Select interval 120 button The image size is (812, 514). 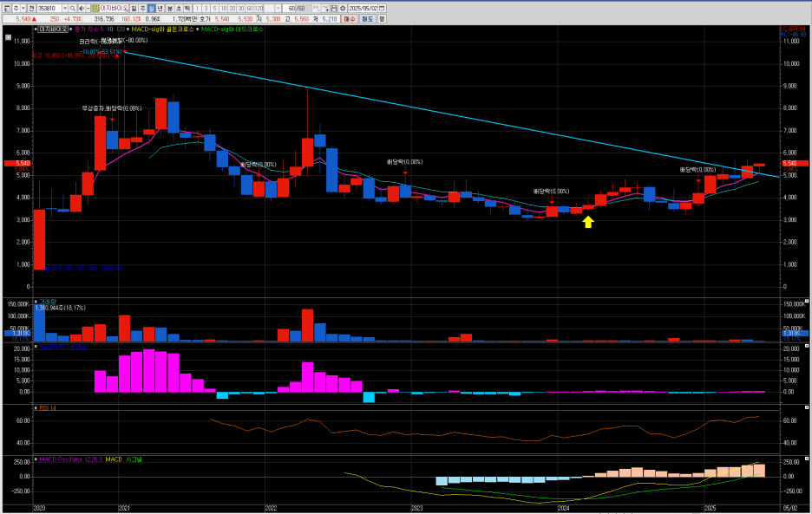coord(259,9)
